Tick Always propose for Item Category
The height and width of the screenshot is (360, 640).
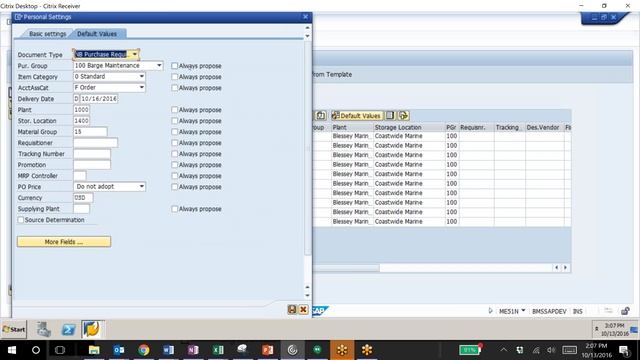[175, 77]
